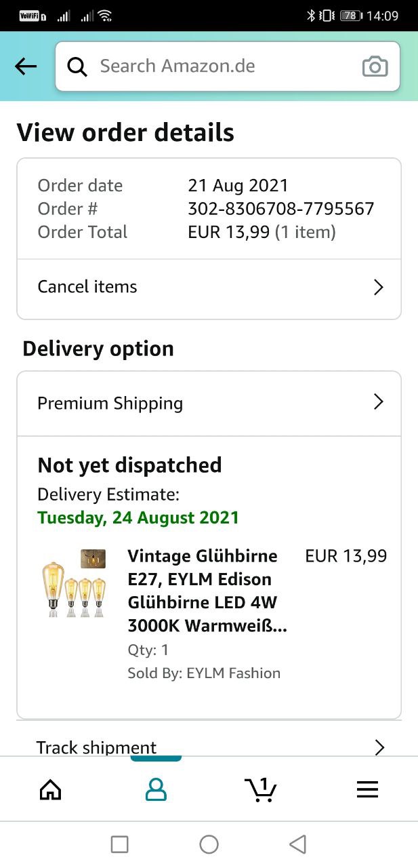Expand the Track shipment chevron
The height and width of the screenshot is (868, 418).
(379, 747)
